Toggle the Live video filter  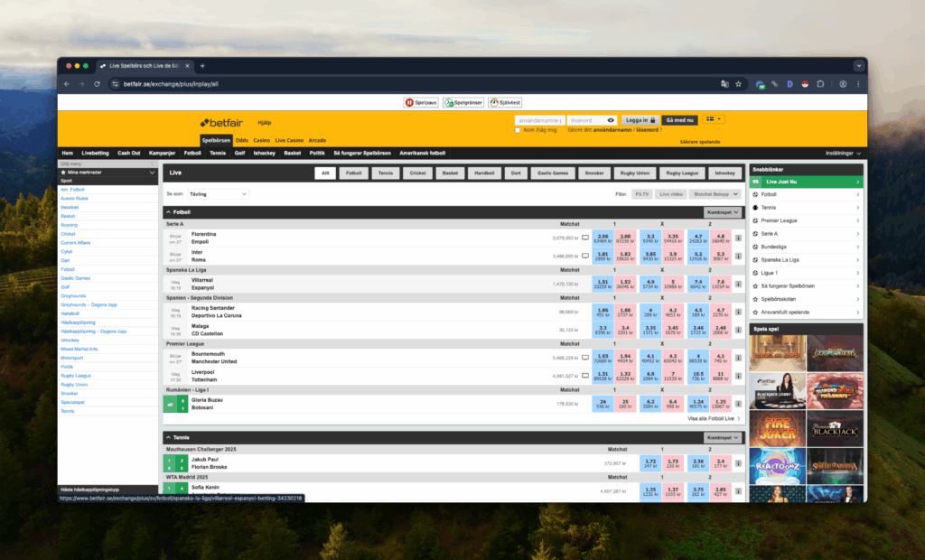pos(671,194)
